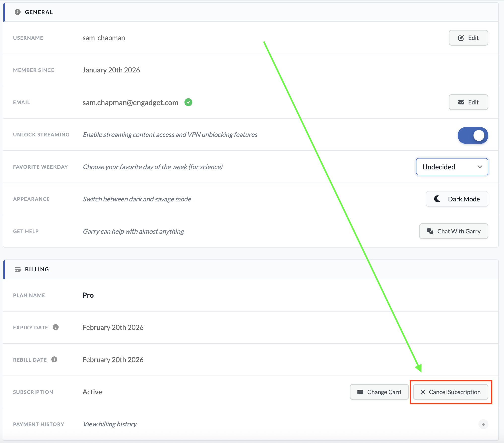Click Change Card in the Subscription row

(x=379, y=392)
